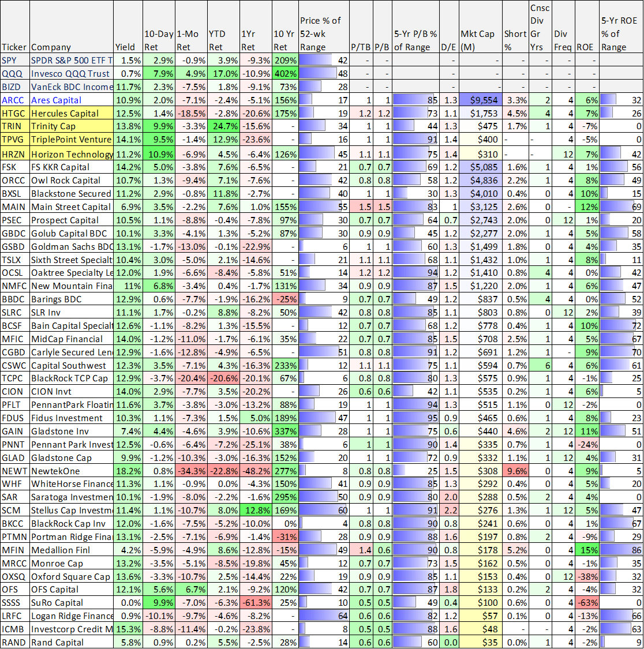Select the TRIN ticker cell
Viewport: 644px width, 649px height.
point(14,127)
